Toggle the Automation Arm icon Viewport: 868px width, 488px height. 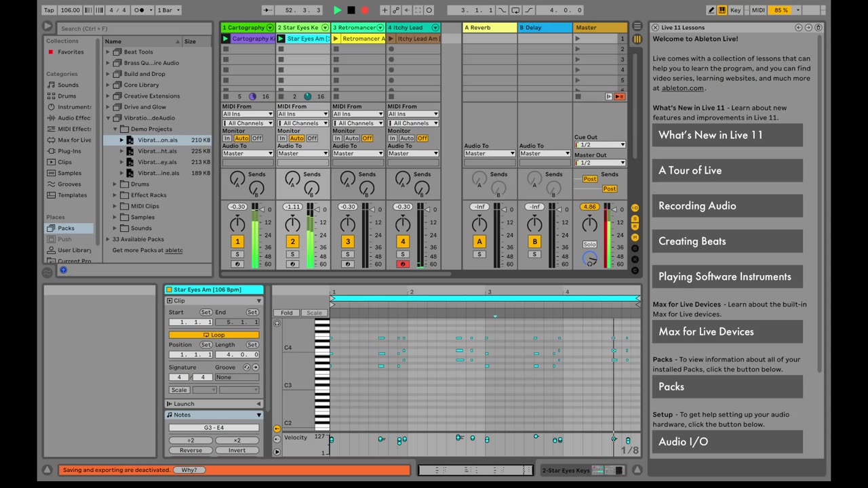click(396, 10)
